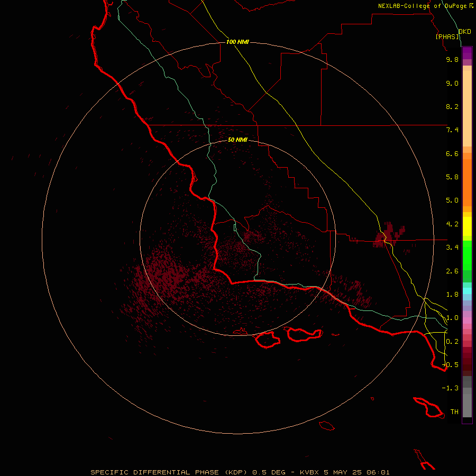
Task: Pick the gray segment near TH on the color bar
Action: (467, 405)
